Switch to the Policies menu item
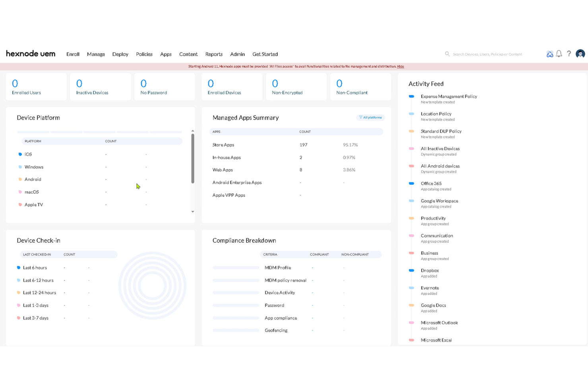Viewport: 588px width, 392px height. tap(144, 54)
